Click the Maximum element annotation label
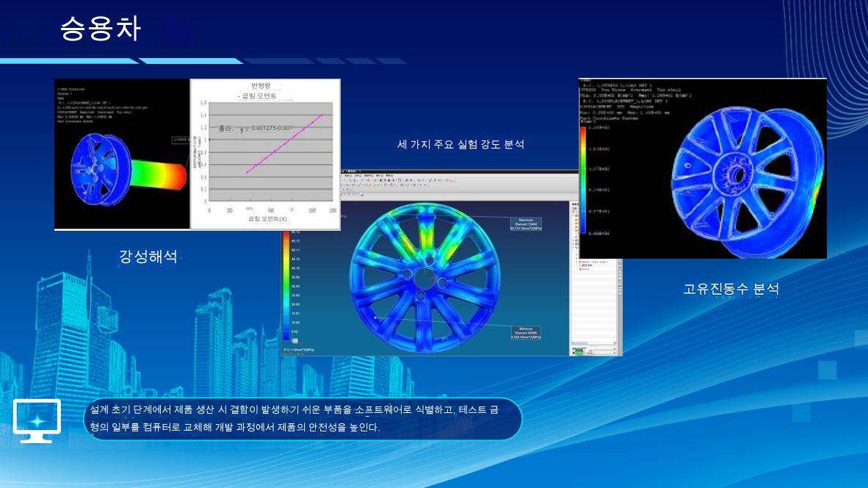Screen dimensions: 868x488 (525, 224)
